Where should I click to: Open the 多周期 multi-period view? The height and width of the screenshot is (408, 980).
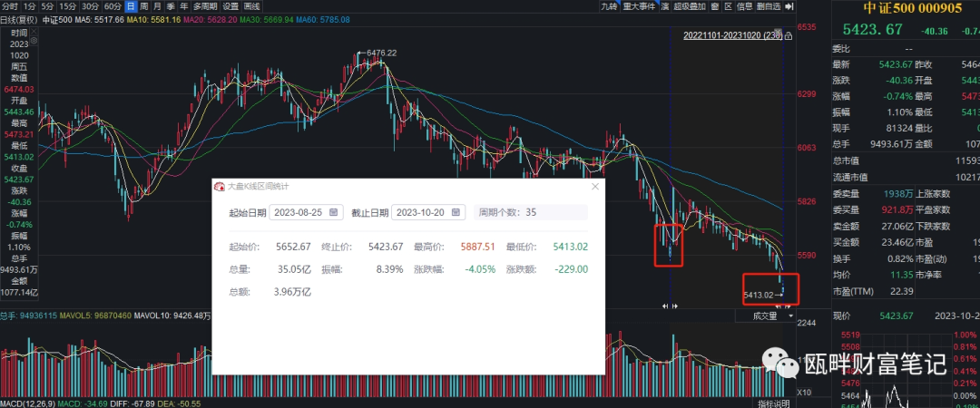205,6
